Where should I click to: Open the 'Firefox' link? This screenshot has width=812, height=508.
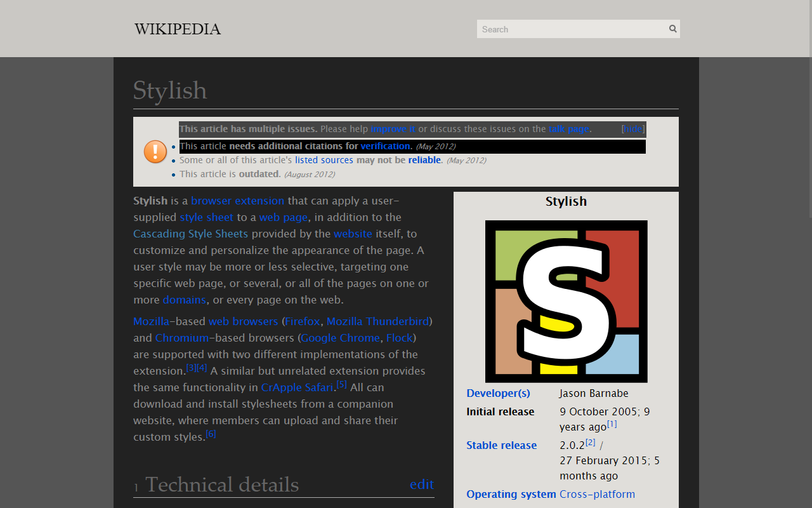(x=303, y=321)
